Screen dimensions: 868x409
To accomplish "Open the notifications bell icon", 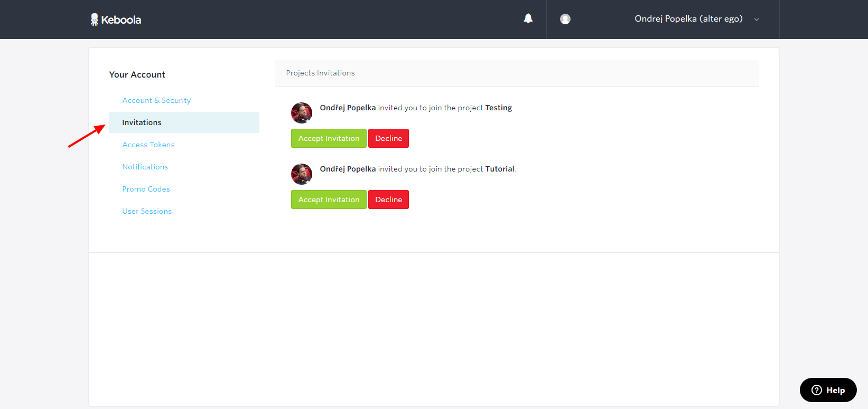I will point(528,18).
